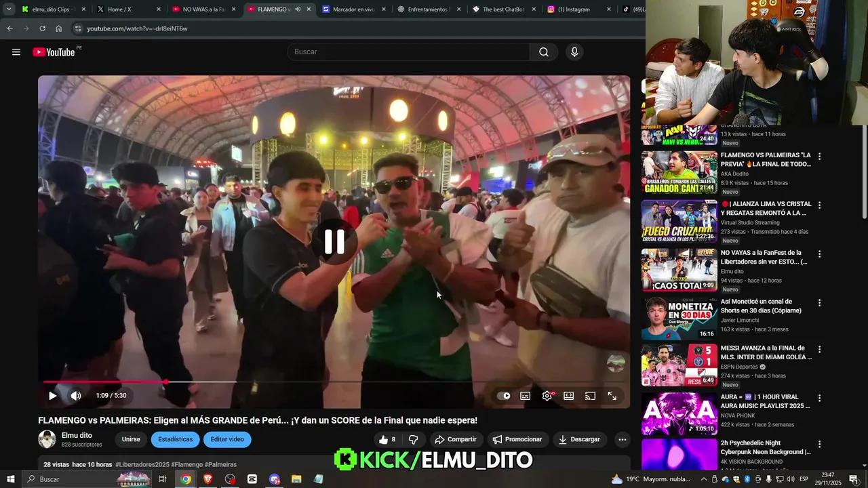This screenshot has height=488, width=868.
Task: Open options for FLAMENGO VS PALMEIRAS LA PREVIA video
Action: [819, 157]
